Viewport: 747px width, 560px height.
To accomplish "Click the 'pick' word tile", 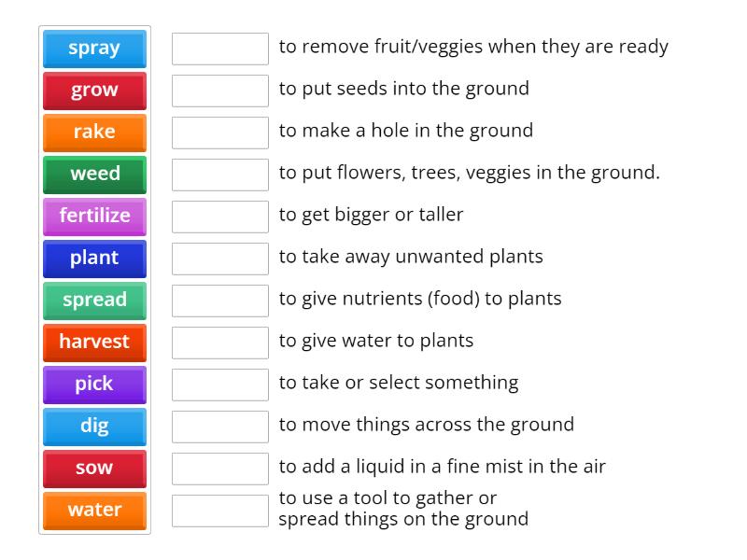I will coord(93,385).
